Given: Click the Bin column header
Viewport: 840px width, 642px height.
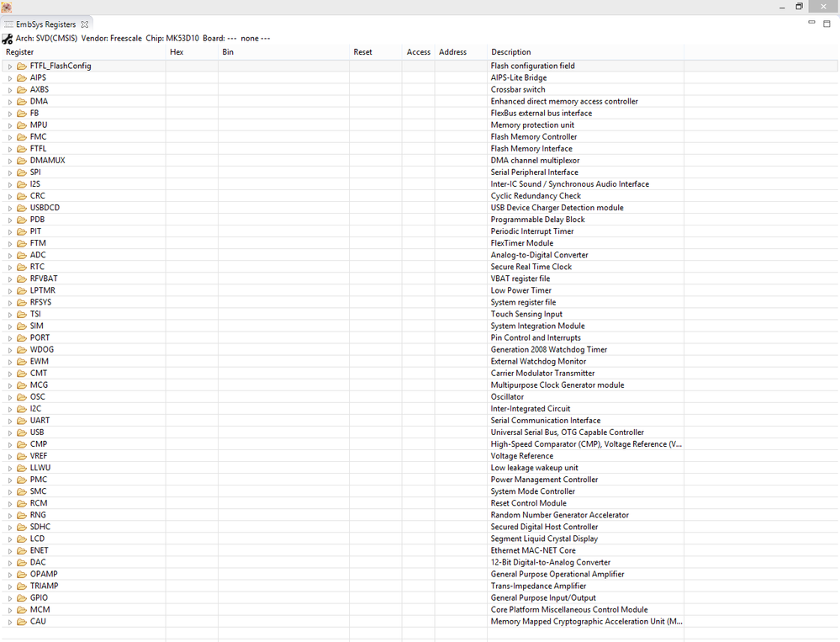Looking at the screenshot, I should click(284, 52).
